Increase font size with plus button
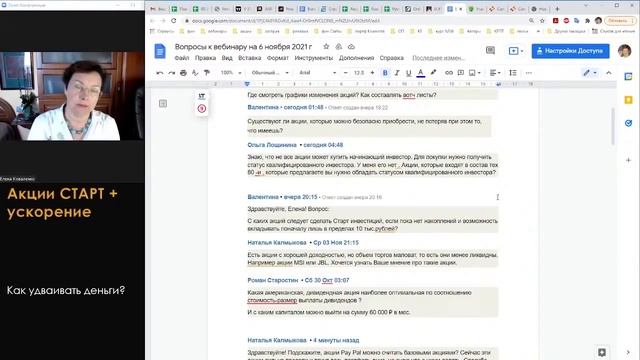Image resolution: width=640 pixels, height=360 pixels. [x=372, y=73]
